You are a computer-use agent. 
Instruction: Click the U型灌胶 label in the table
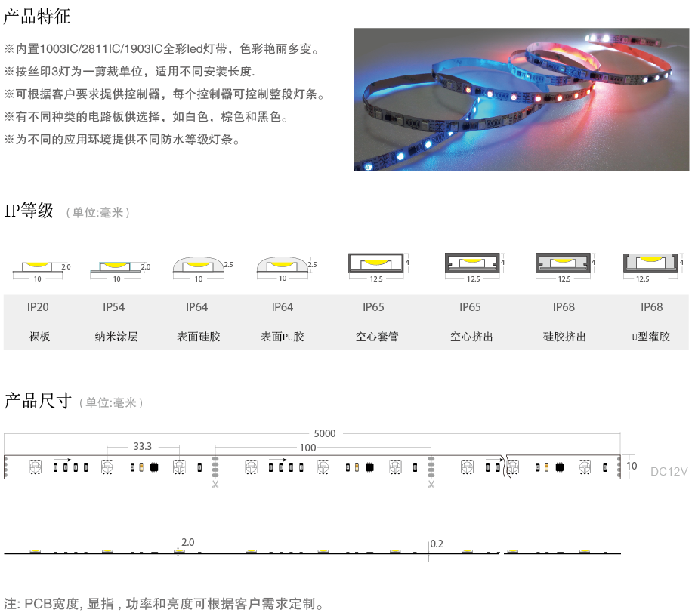point(650,337)
